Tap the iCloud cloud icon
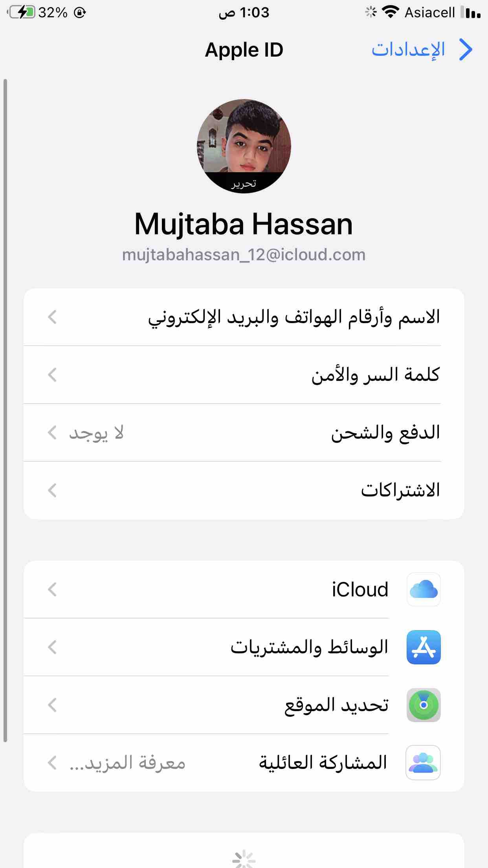488x868 pixels. [x=424, y=589]
